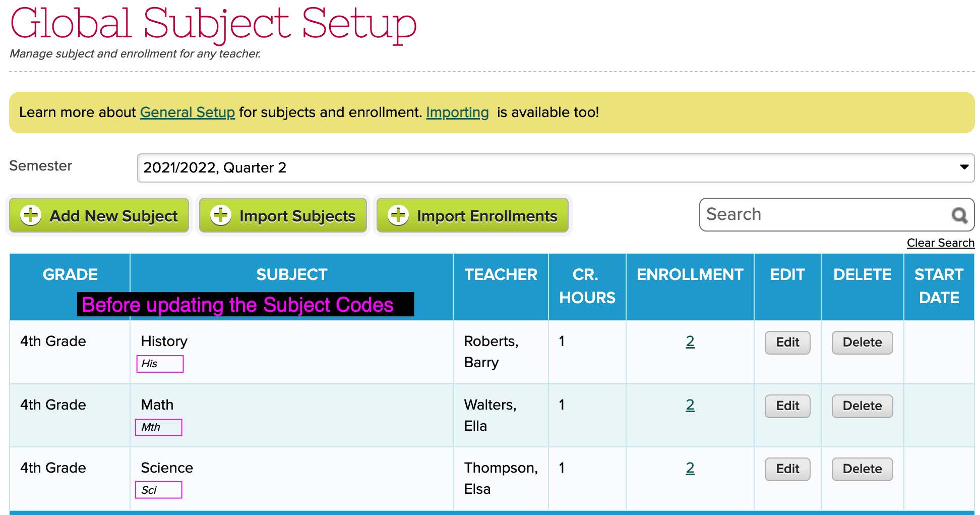Click the magnifying glass search icon
Image resolution: width=980 pixels, height=515 pixels.
point(959,215)
